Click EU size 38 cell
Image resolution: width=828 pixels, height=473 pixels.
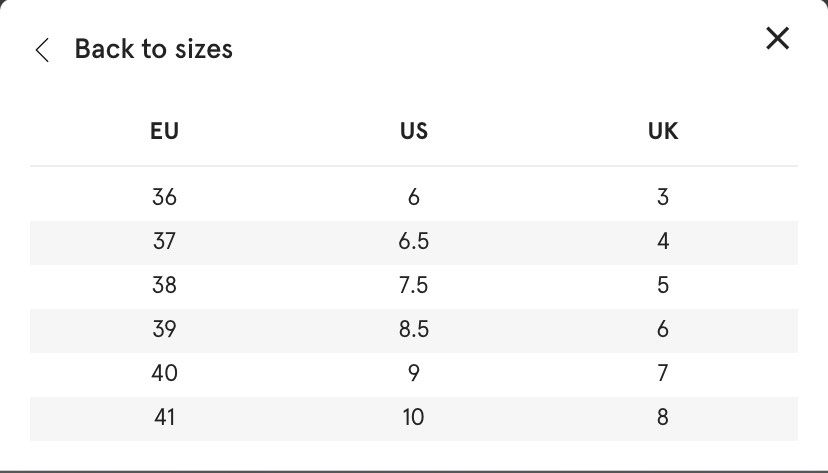pyautogui.click(x=164, y=285)
